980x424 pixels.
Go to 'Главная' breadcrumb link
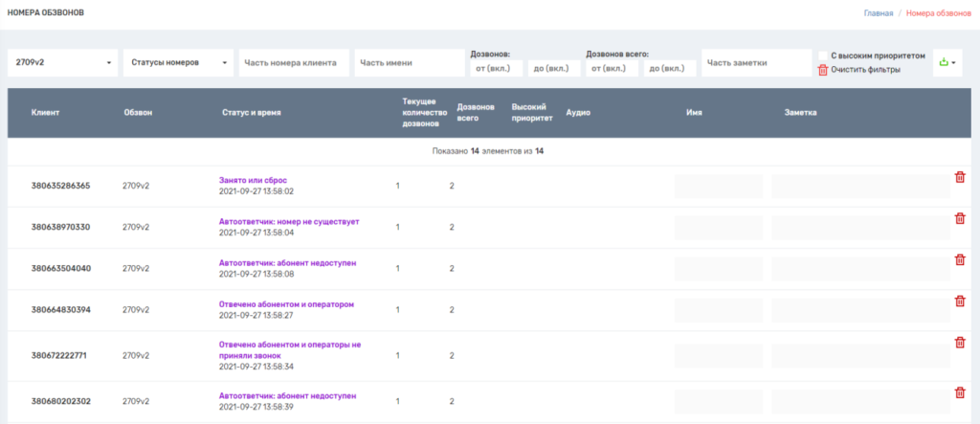coord(878,13)
